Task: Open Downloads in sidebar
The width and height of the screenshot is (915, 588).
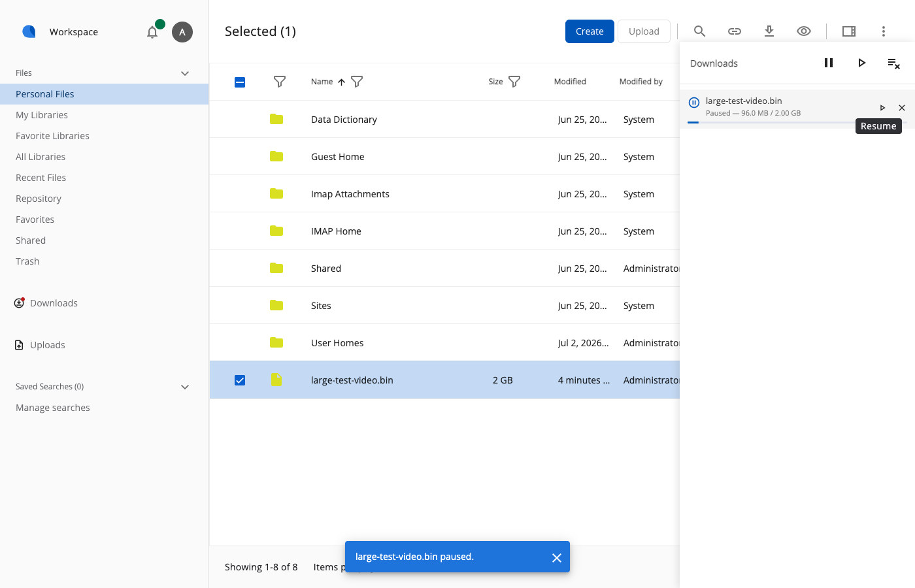Action: [x=54, y=303]
